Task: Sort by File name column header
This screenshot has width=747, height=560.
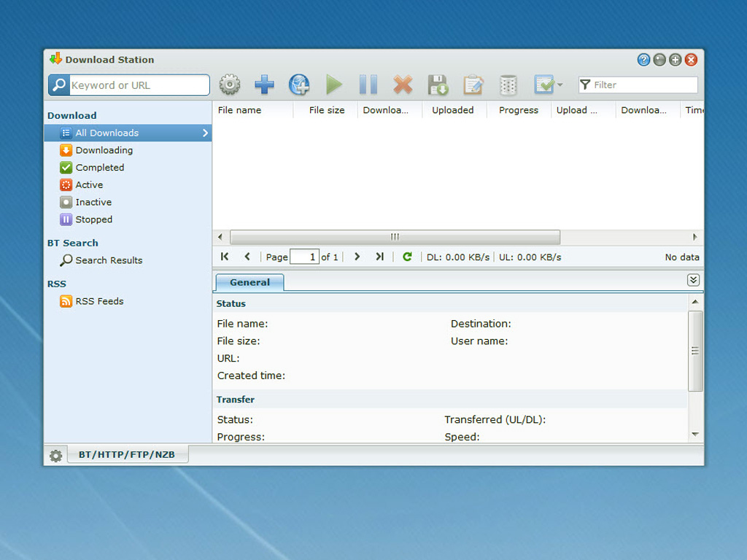Action: coord(252,110)
